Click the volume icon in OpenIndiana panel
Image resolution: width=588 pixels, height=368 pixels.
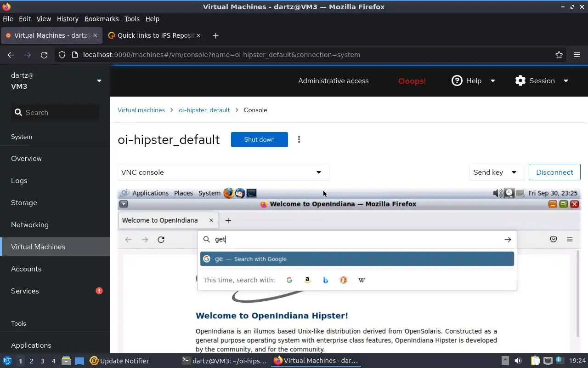pyautogui.click(x=498, y=193)
